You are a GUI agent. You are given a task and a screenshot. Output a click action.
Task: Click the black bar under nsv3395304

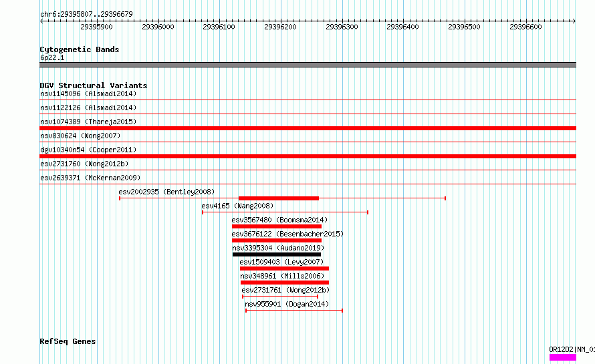(277, 254)
